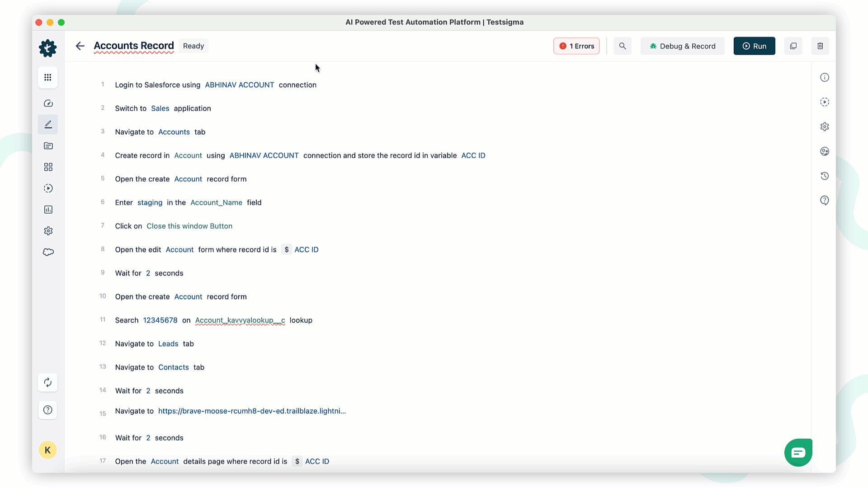Open the reports chart sidebar icon

pos(48,210)
